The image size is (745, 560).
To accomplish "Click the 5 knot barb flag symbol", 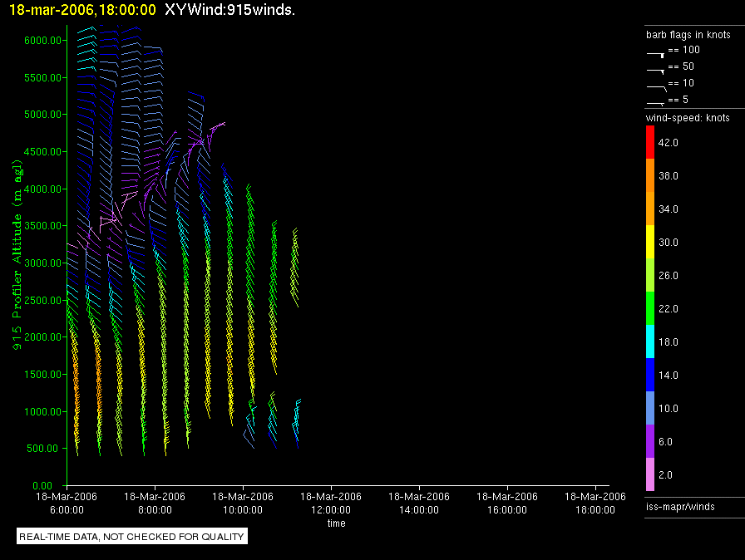I will tap(656, 104).
